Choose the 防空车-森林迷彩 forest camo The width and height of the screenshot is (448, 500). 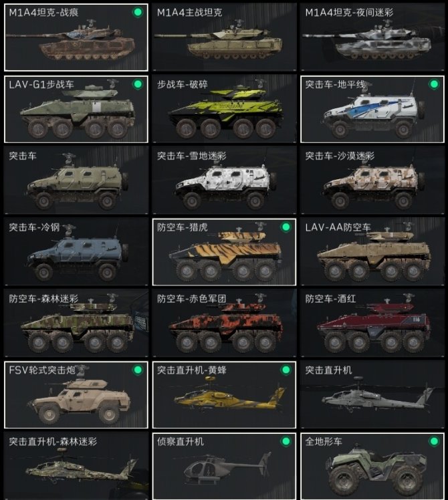76,324
